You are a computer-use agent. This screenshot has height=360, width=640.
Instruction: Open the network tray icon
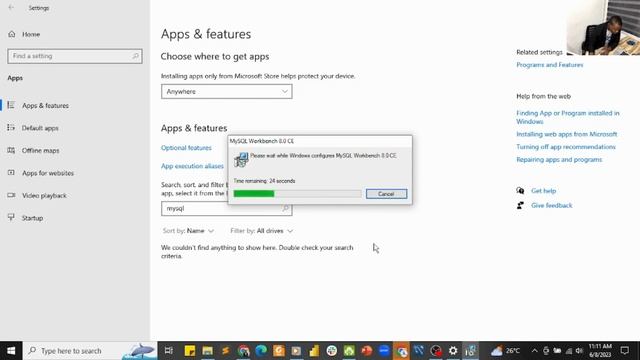[x=569, y=351]
